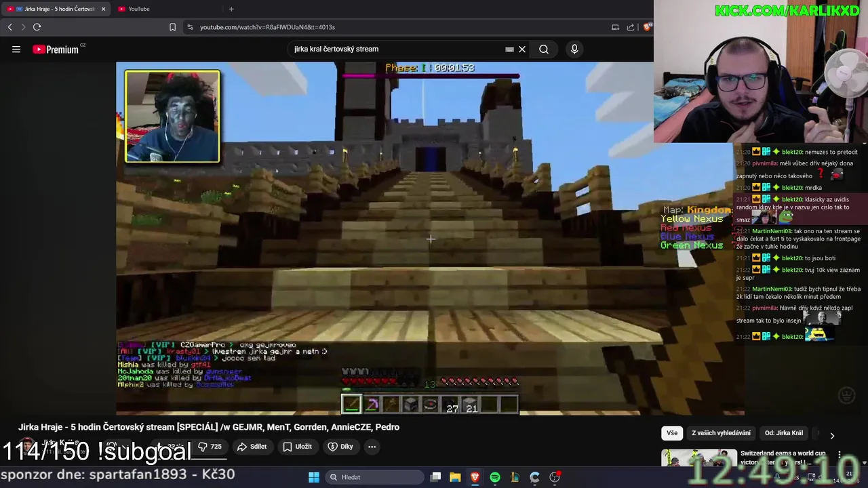Reload the page with the refresh icon

[37, 27]
